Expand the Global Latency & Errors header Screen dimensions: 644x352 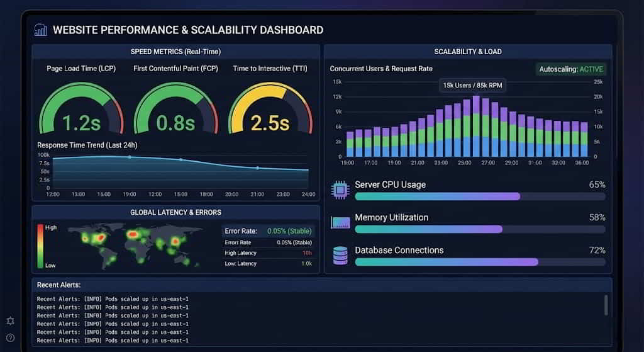coord(175,212)
